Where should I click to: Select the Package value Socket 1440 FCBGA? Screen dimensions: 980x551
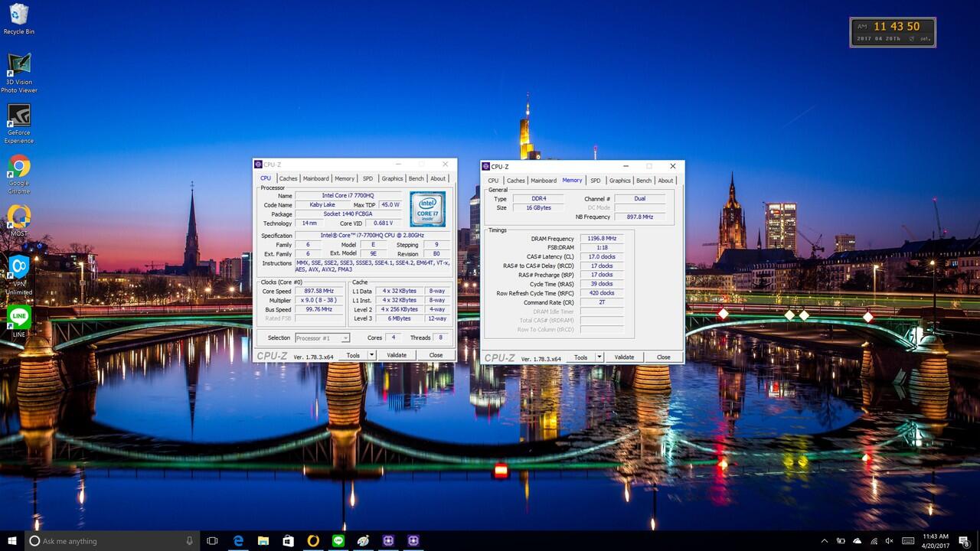[x=348, y=214]
